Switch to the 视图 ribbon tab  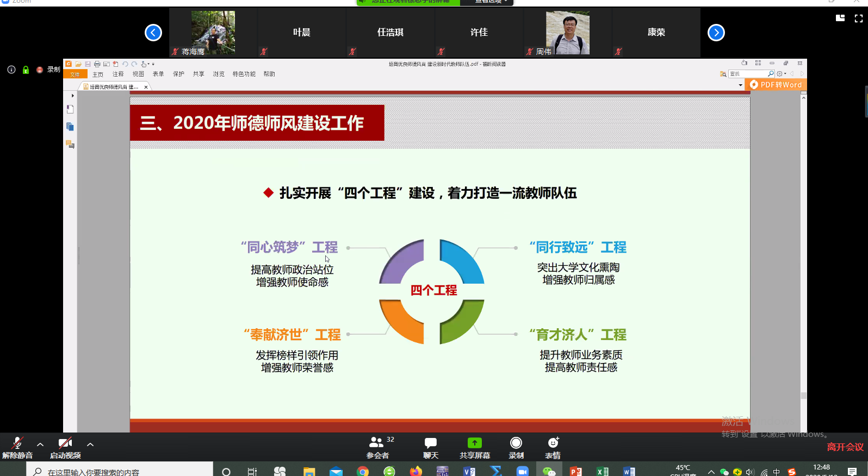point(138,74)
